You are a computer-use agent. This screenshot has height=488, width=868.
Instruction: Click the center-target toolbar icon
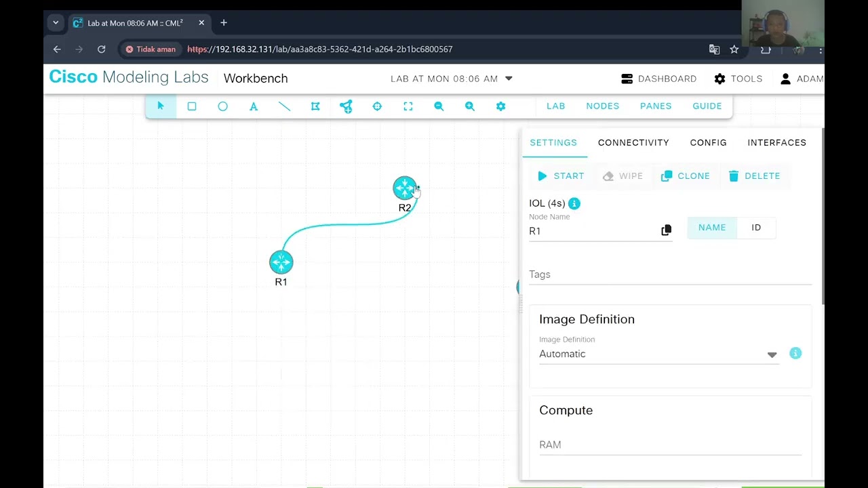coord(377,106)
